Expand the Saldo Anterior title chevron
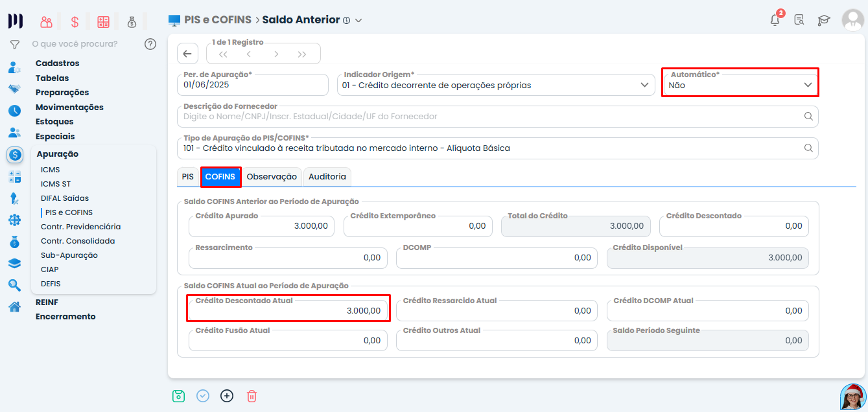Viewport: 868px width, 412px height. 359,19
